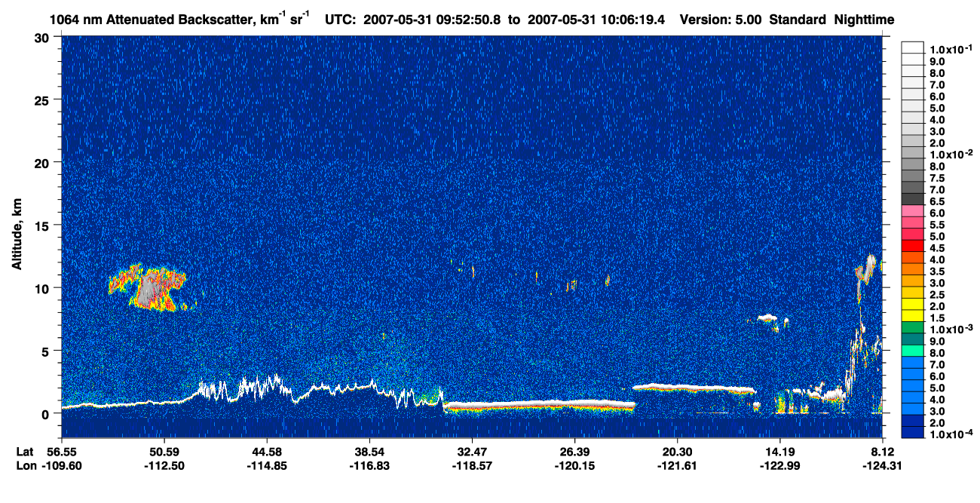This screenshot has width=980, height=503.
Task: Pick the pink swatch in the colorbar
Action: [x=912, y=211]
